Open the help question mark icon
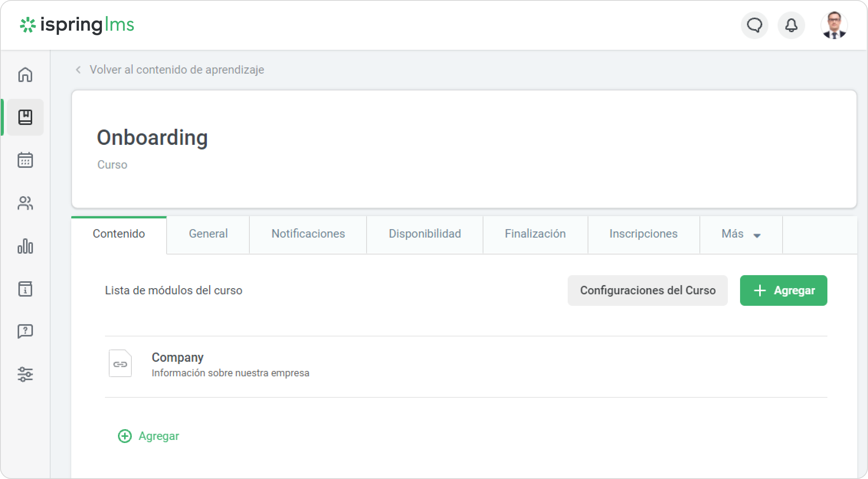Screen dimensions: 868x479 tap(25, 331)
